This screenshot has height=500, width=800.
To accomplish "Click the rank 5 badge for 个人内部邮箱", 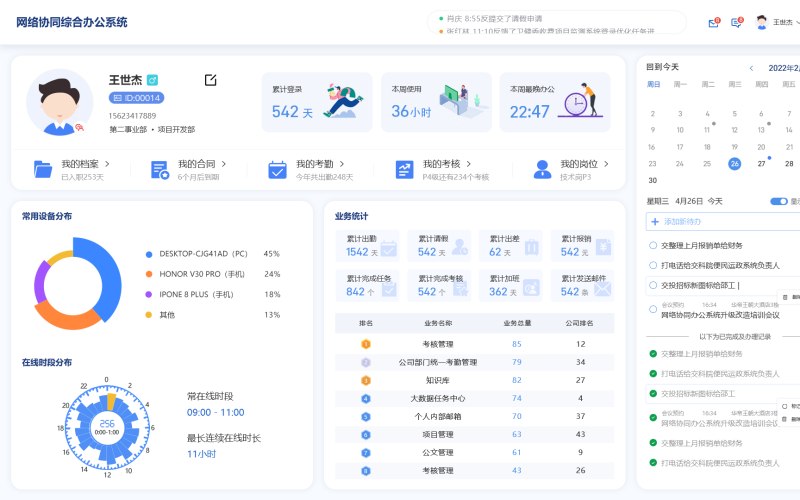I will click(x=366, y=417).
